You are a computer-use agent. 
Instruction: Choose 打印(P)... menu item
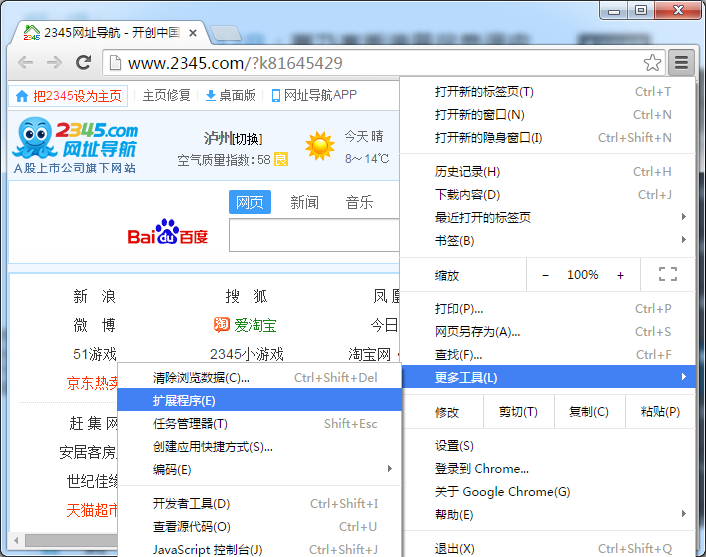[x=548, y=309]
